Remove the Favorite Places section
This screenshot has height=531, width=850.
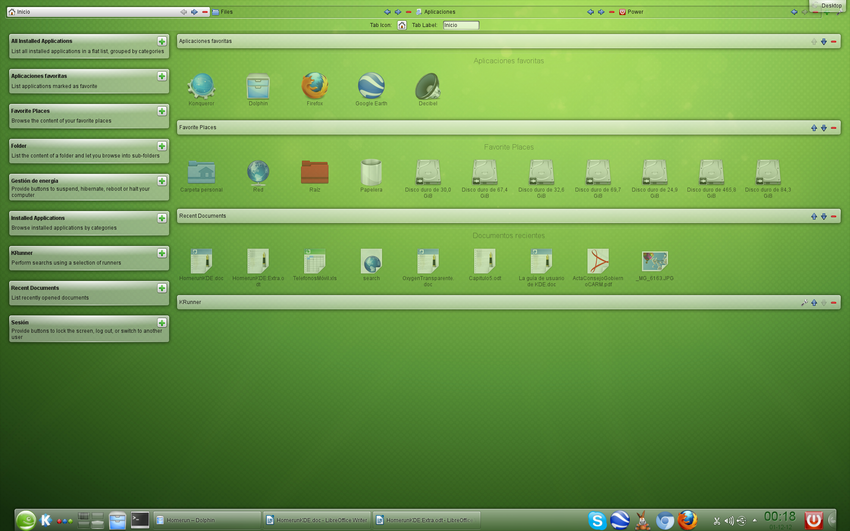(834, 128)
